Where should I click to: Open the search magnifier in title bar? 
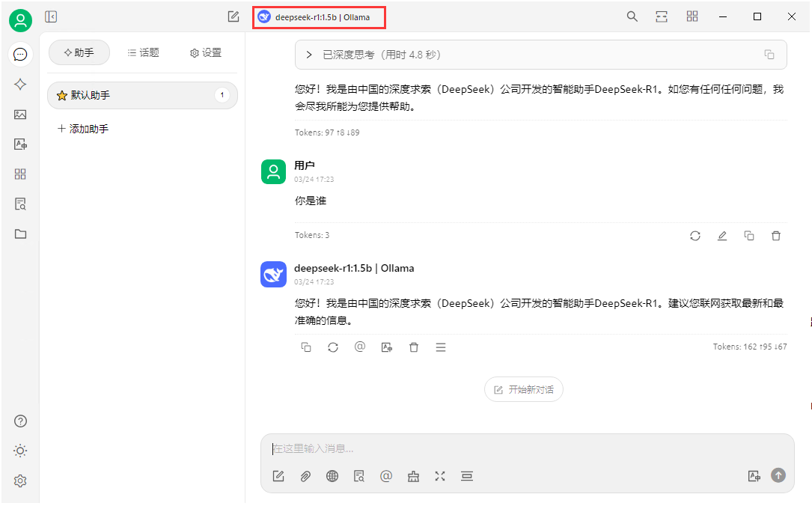coord(632,16)
